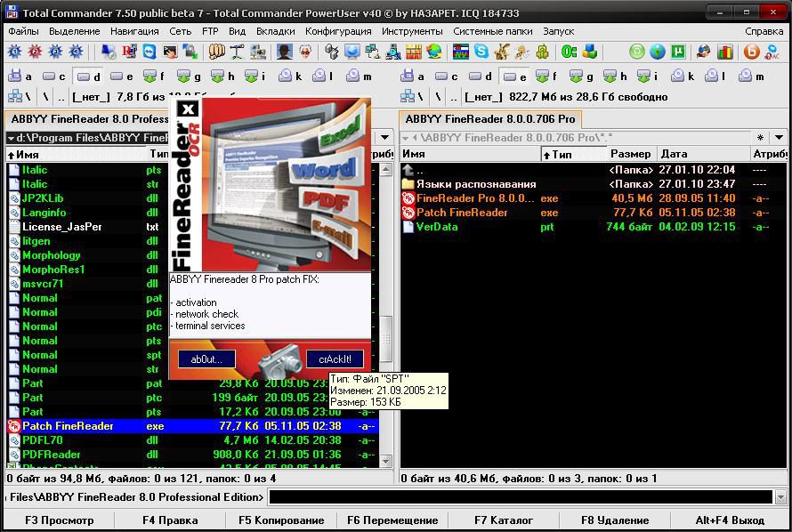Select 'VerData' file in right panel

[x=594, y=227]
